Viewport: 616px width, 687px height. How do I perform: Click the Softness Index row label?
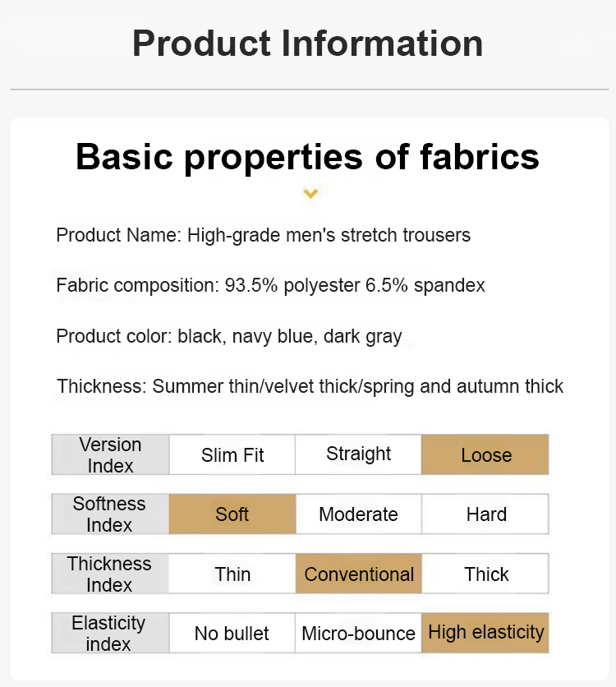(109, 514)
